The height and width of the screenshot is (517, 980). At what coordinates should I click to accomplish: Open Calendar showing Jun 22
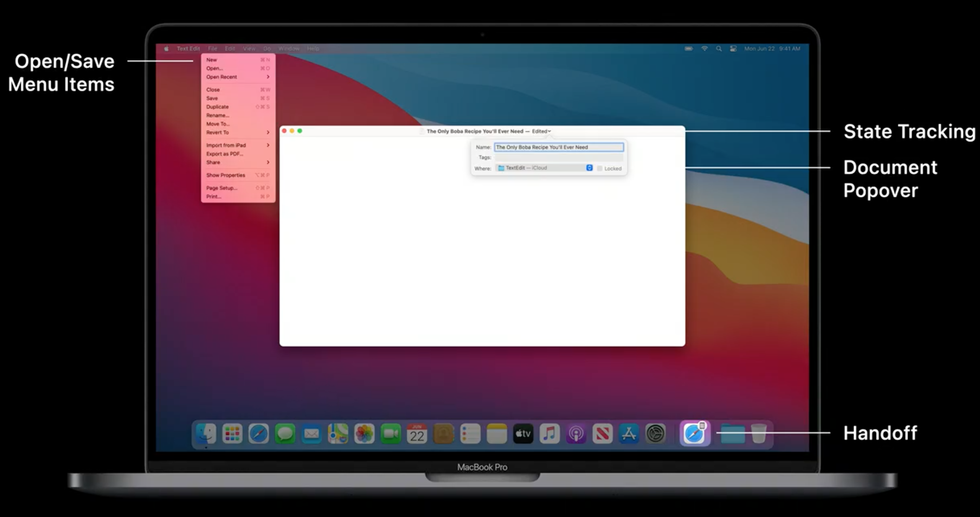417,434
